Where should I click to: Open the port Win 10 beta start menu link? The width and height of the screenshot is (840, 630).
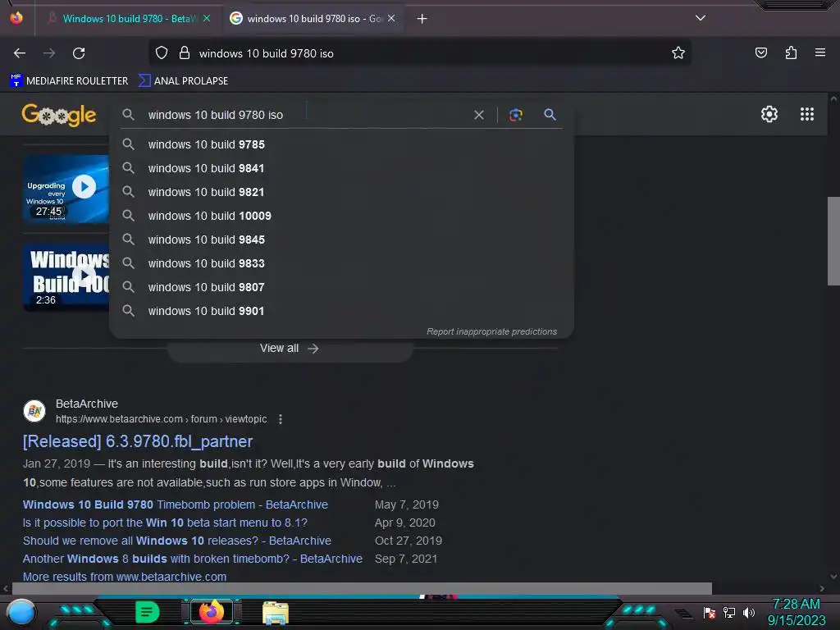[x=165, y=523]
